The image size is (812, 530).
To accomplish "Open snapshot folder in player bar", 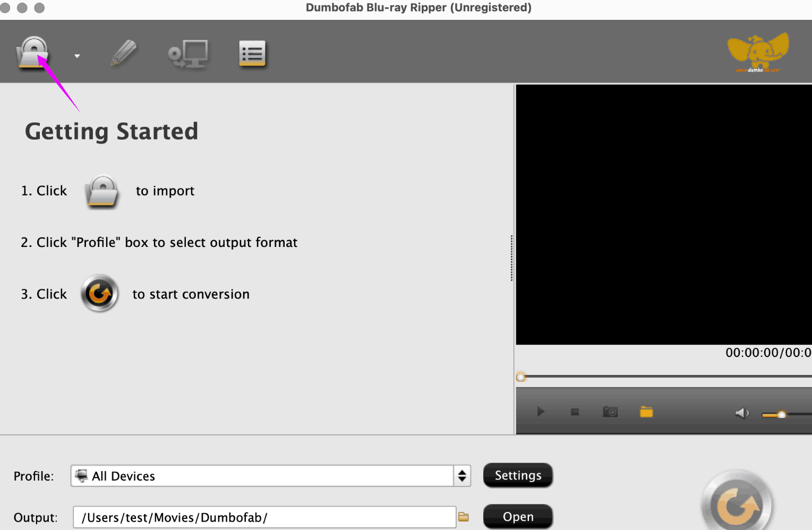I will [x=646, y=412].
